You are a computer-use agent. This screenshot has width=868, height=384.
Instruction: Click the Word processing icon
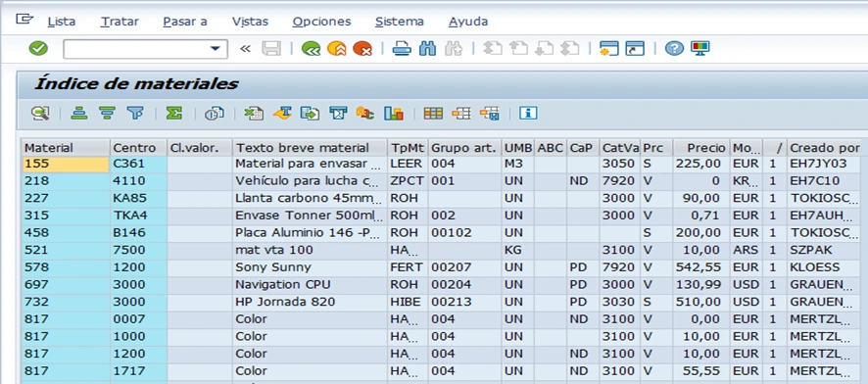click(x=282, y=114)
